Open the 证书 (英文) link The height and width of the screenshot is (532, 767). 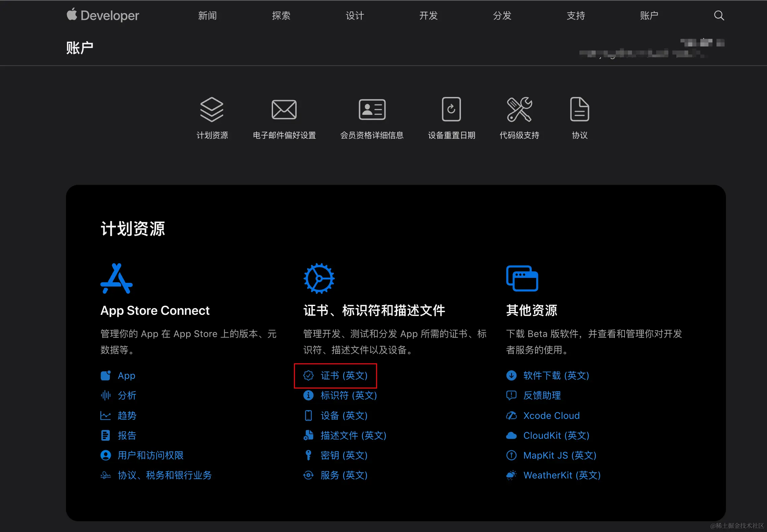344,375
